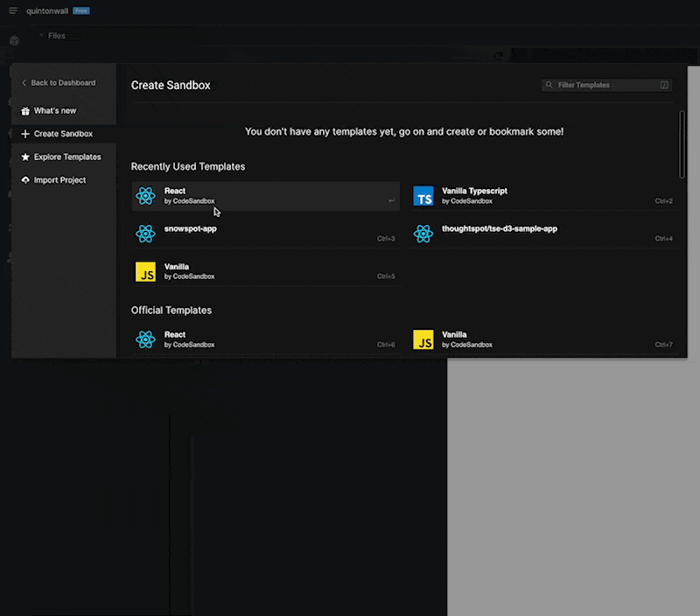
Task: Open the What's new section
Action: (49, 111)
